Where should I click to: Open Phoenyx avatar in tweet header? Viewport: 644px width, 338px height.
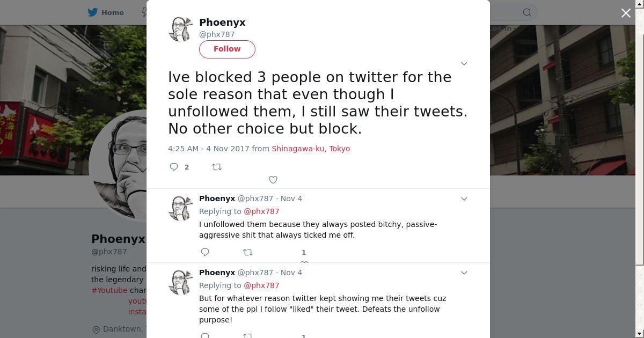pos(180,29)
